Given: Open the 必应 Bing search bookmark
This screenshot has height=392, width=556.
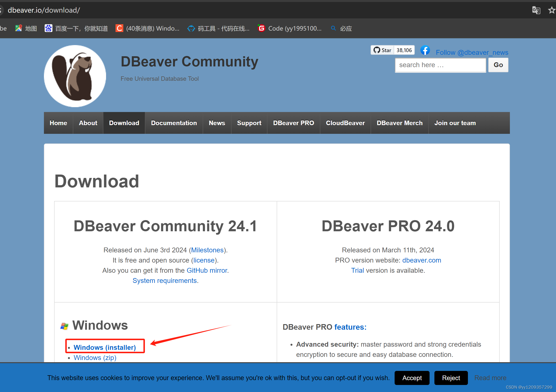Looking at the screenshot, I should [341, 29].
